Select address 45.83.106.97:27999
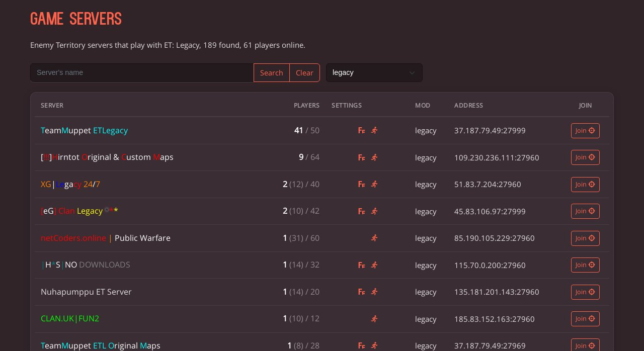Image resolution: width=644 pixels, height=351 pixels. tap(490, 211)
